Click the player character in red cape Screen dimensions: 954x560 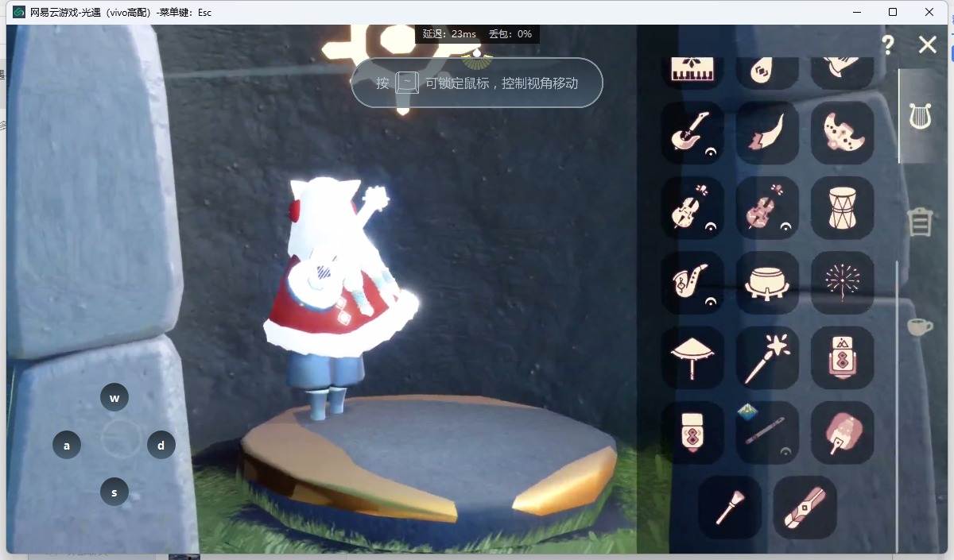[342, 298]
